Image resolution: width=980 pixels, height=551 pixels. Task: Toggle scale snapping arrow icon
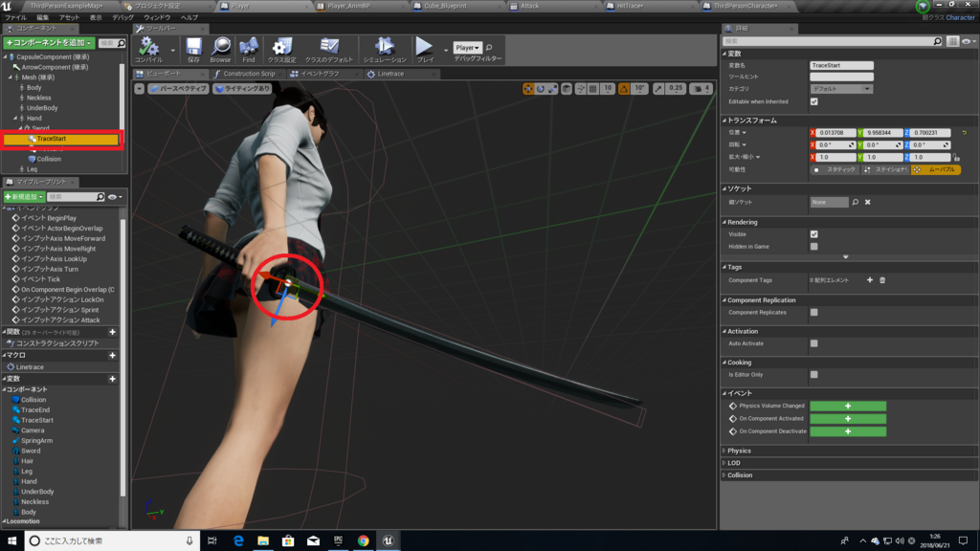pos(658,89)
